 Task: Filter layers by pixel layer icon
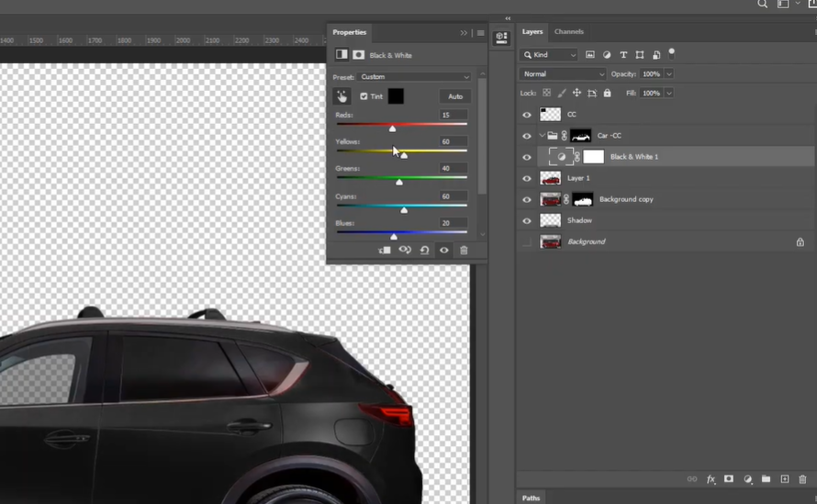(590, 55)
